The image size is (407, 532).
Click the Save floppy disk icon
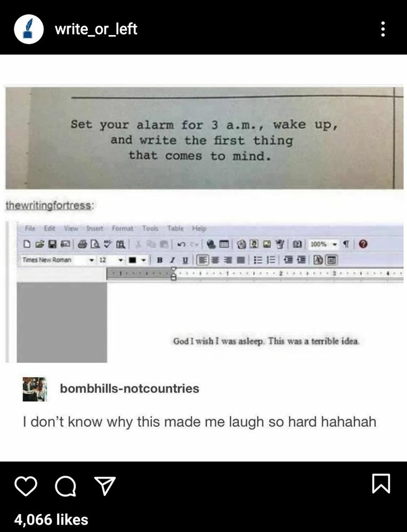click(x=53, y=244)
